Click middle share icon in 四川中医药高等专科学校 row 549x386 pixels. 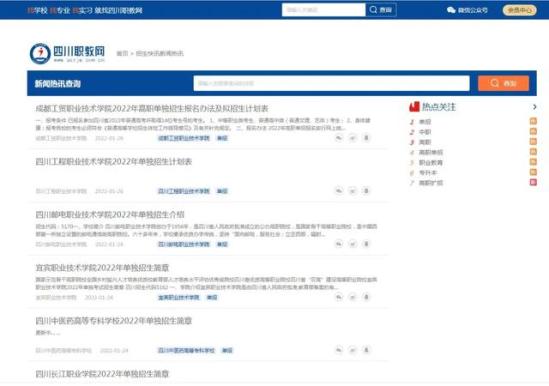353,350
